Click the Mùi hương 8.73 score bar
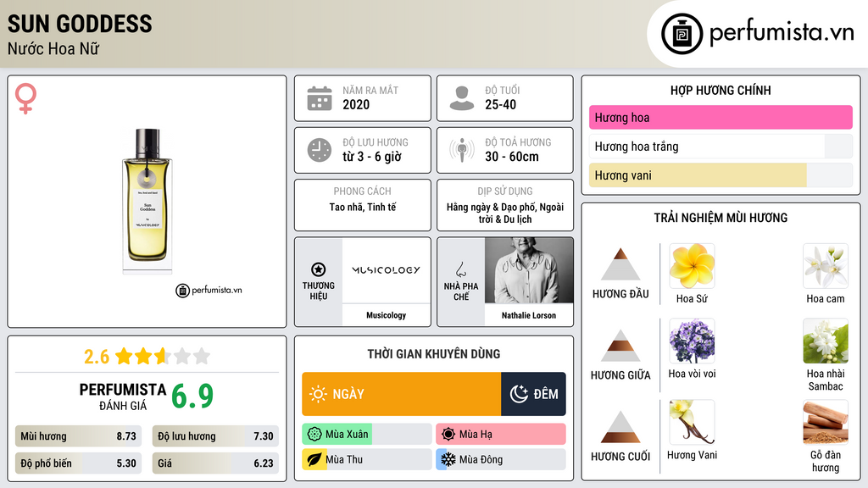This screenshot has width=868, height=488. [78, 436]
